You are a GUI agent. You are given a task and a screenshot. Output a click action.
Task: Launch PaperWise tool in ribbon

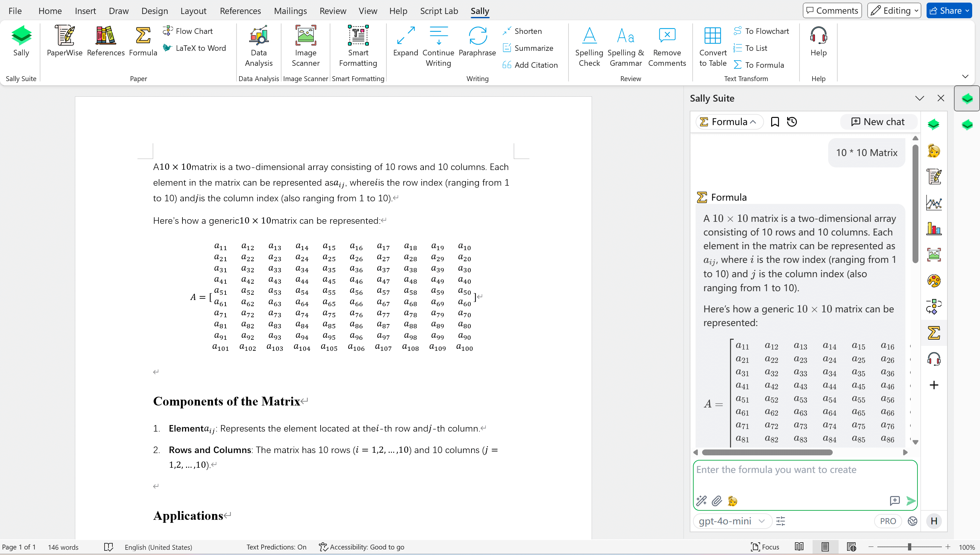[x=65, y=41]
